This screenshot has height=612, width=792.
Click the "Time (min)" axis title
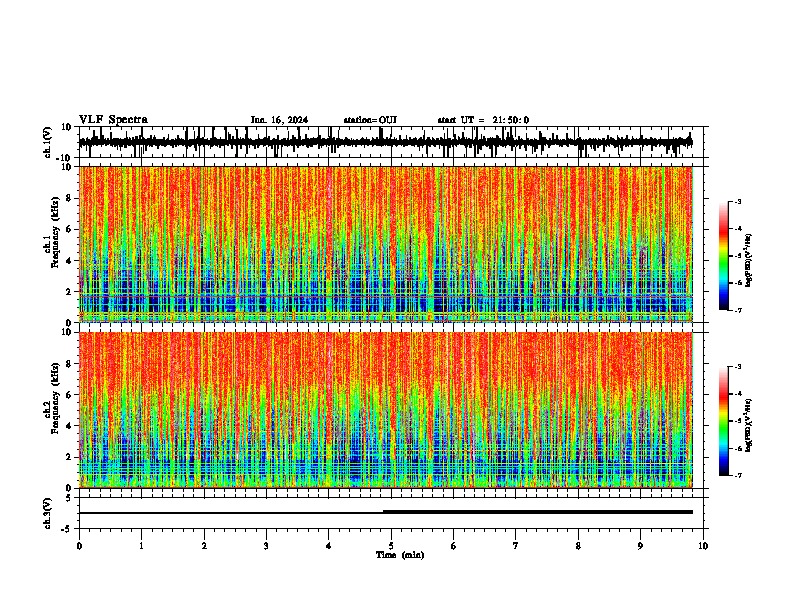[x=400, y=555]
